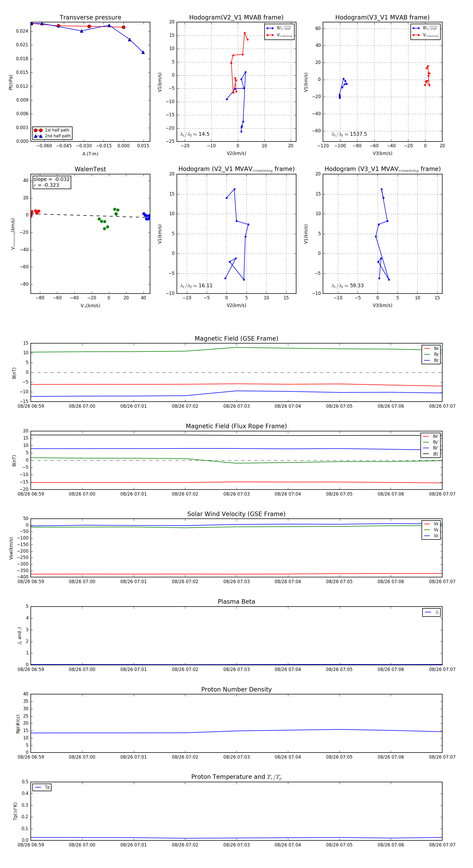Click the V_remaining(km/s) y-axis label of WalenTest

(13, 234)
